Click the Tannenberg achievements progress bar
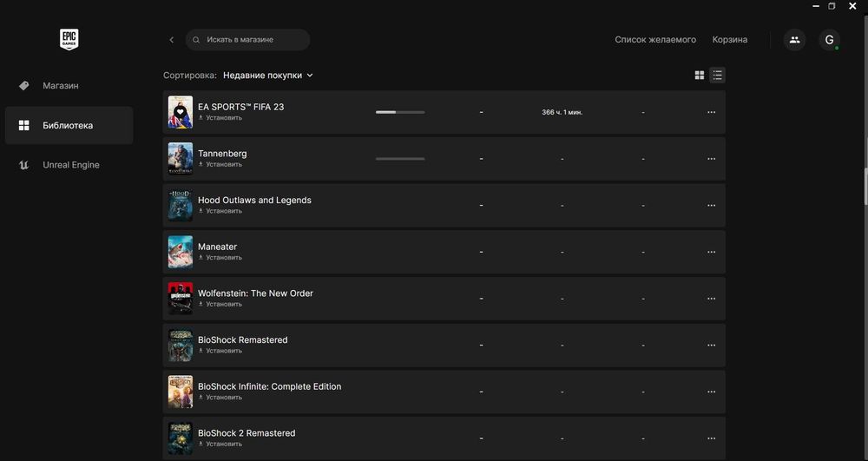The width and height of the screenshot is (868, 461). (x=400, y=159)
